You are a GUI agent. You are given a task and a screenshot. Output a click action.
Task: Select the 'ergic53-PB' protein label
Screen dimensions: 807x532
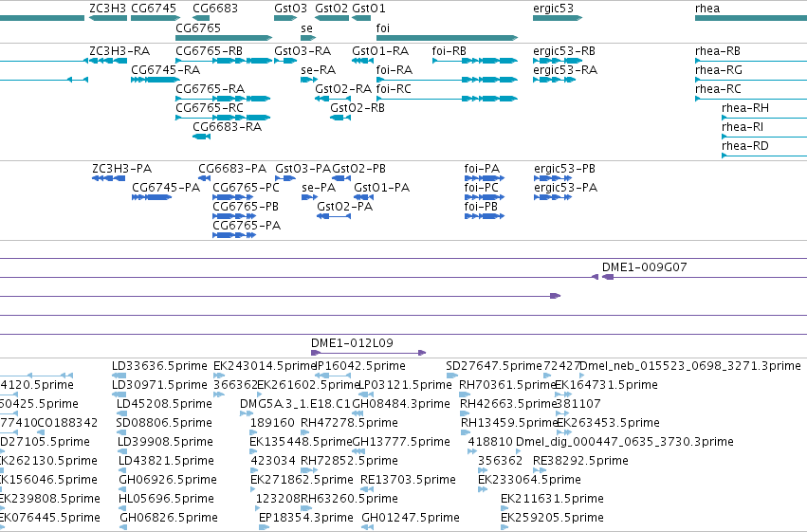(x=564, y=169)
